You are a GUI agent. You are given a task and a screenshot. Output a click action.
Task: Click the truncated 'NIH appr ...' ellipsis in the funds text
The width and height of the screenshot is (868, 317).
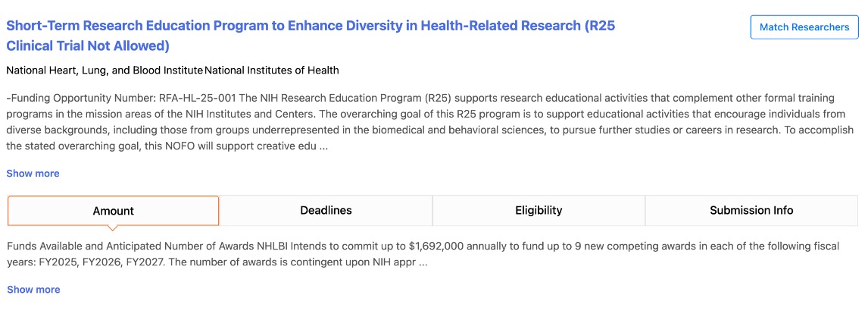(423, 262)
